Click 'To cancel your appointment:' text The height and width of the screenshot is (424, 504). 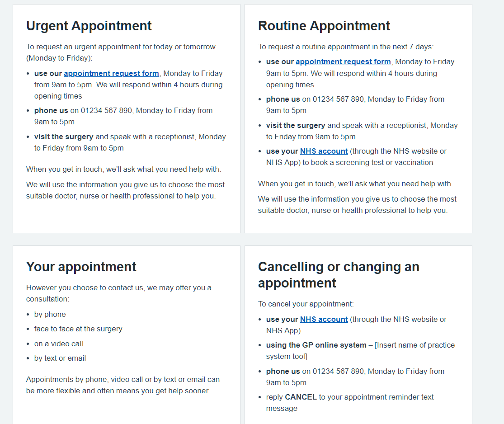click(306, 304)
